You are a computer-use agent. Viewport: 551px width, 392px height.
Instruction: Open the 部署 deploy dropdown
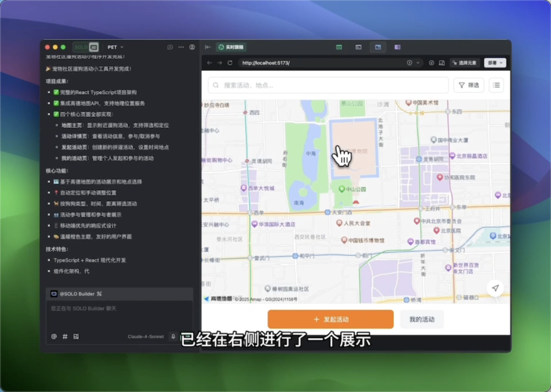click(x=495, y=63)
